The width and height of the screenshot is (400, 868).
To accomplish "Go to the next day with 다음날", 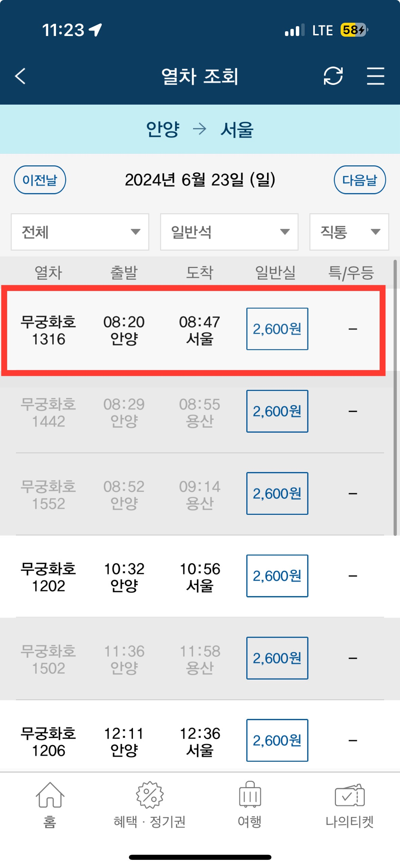I will pyautogui.click(x=360, y=180).
